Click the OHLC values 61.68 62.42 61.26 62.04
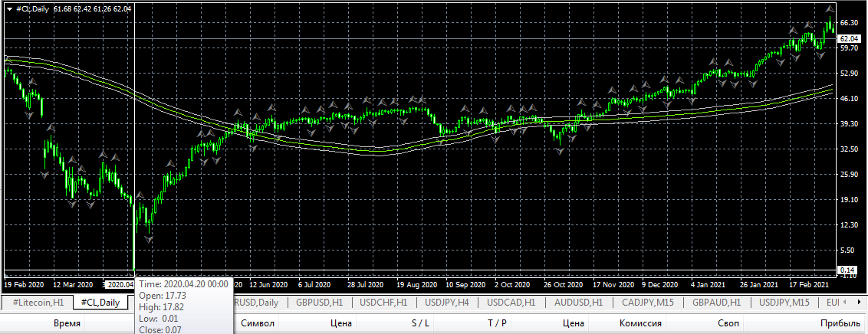Viewport: 868px width, 334px height. 93,8
